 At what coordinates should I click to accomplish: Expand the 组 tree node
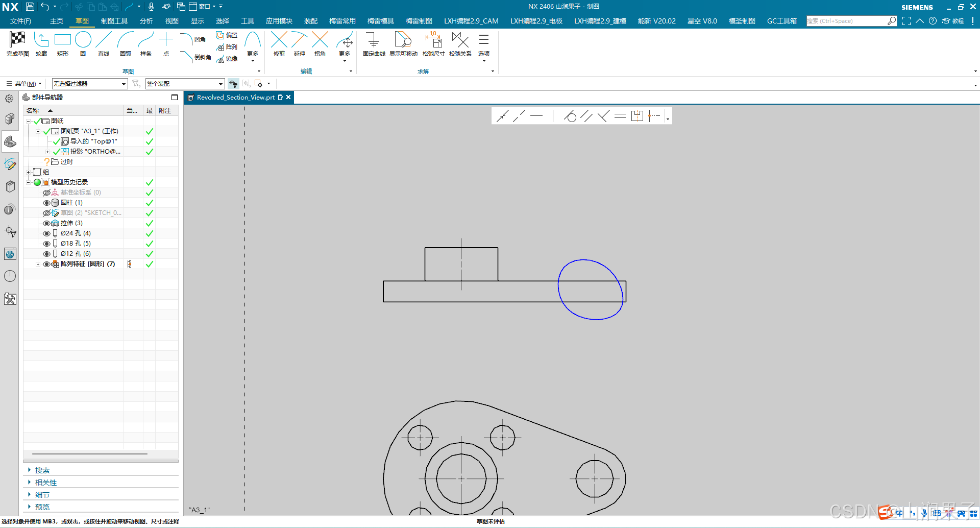coord(29,172)
